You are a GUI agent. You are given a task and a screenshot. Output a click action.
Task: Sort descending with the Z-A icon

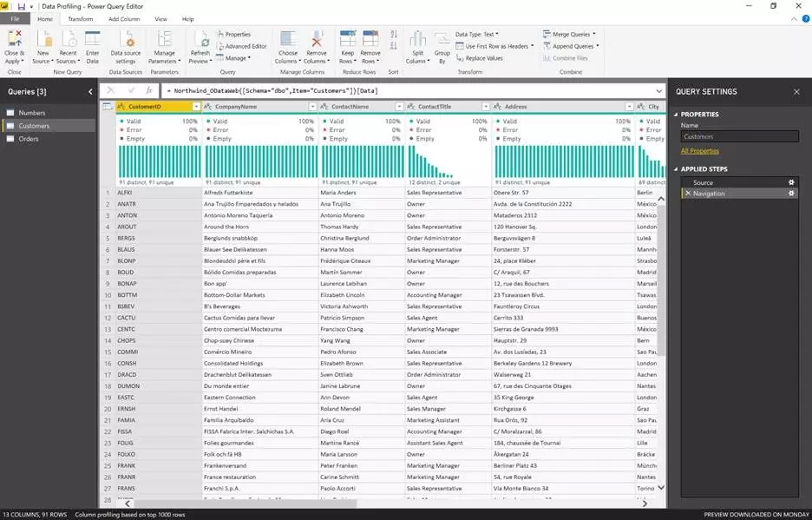pos(394,46)
